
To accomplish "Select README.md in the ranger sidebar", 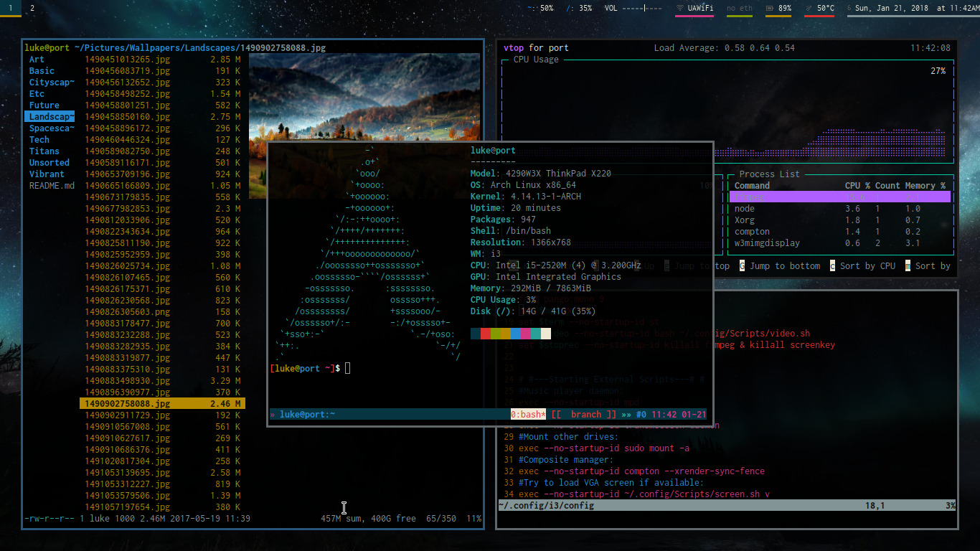I will pyautogui.click(x=52, y=186).
